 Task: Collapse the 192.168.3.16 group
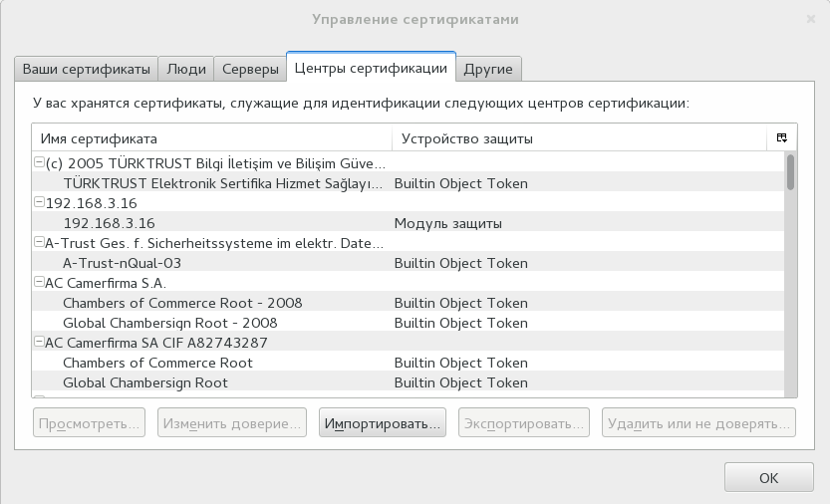click(x=39, y=202)
